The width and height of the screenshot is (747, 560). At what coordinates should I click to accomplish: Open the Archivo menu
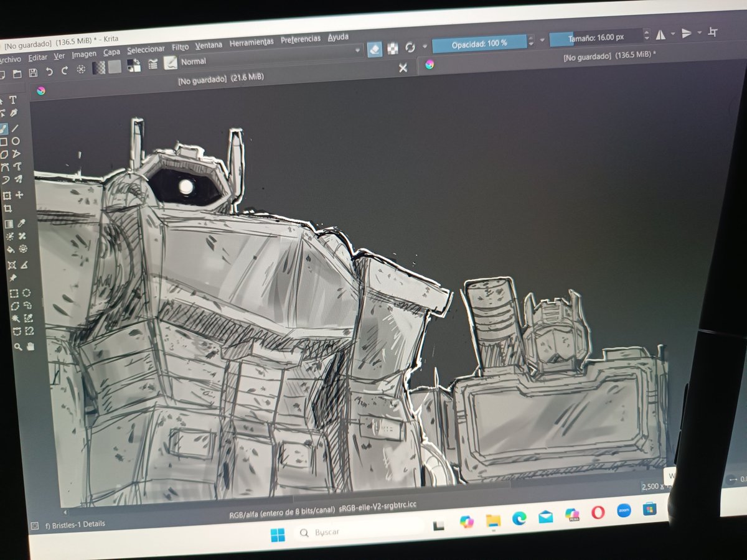click(11, 59)
